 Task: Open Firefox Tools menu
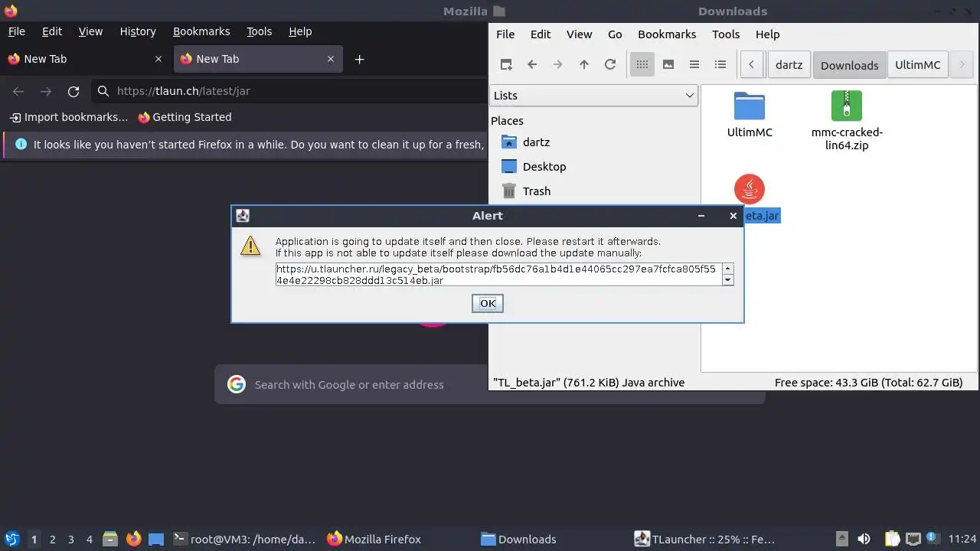click(x=260, y=31)
